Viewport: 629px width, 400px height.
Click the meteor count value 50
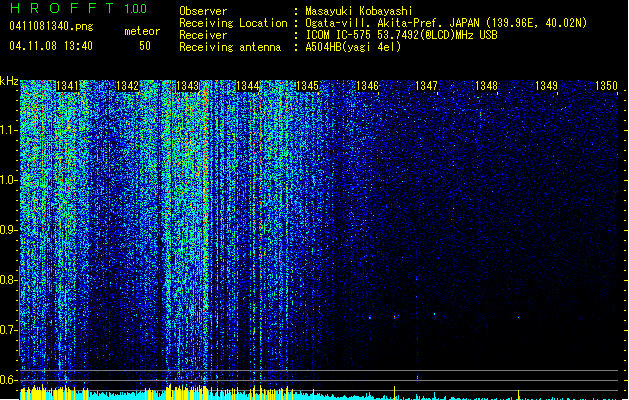pos(145,46)
